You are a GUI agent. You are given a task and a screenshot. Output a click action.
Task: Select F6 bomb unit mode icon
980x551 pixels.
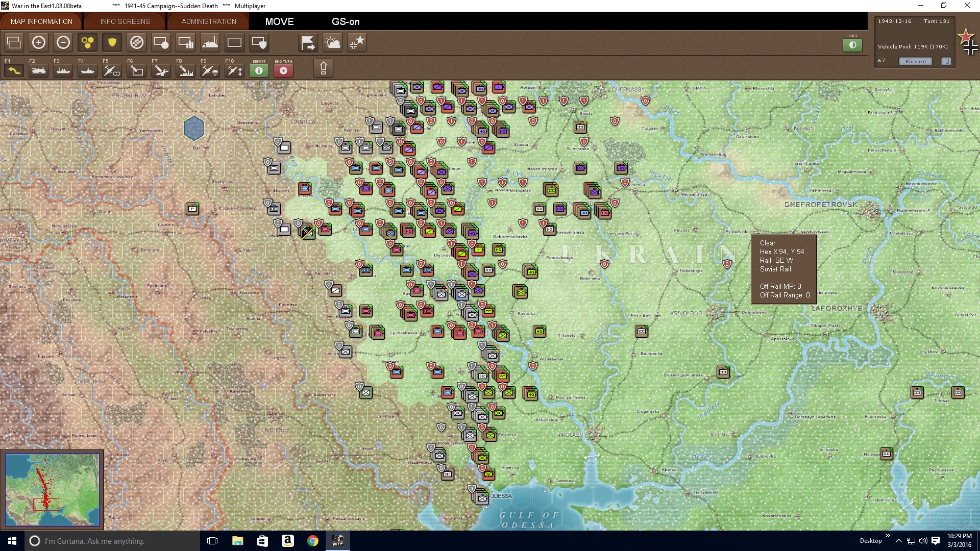[x=137, y=70]
